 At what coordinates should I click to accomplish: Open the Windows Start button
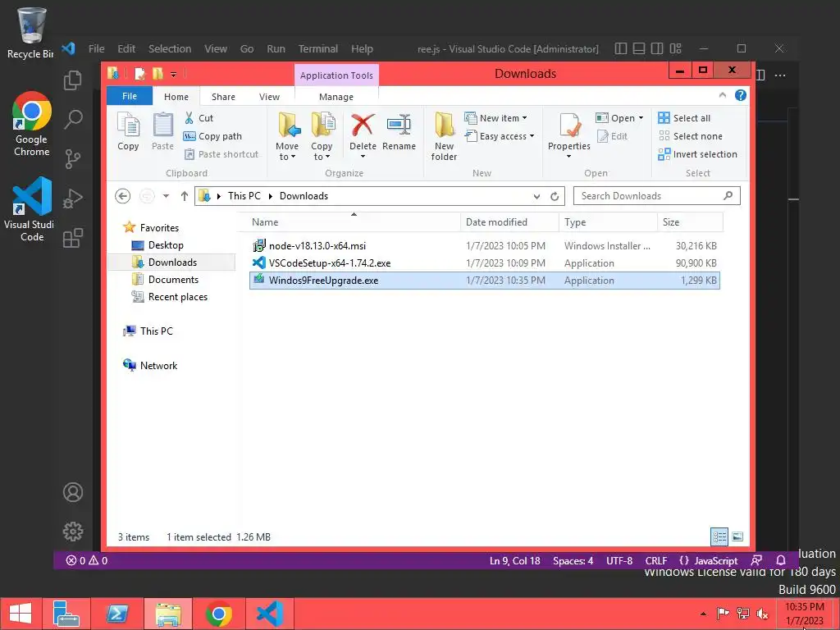pyautogui.click(x=21, y=614)
